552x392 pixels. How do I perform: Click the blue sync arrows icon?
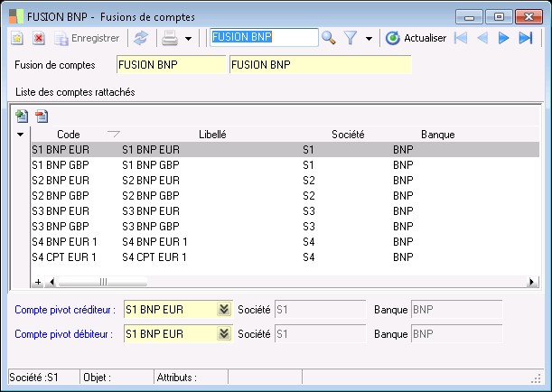click(141, 38)
